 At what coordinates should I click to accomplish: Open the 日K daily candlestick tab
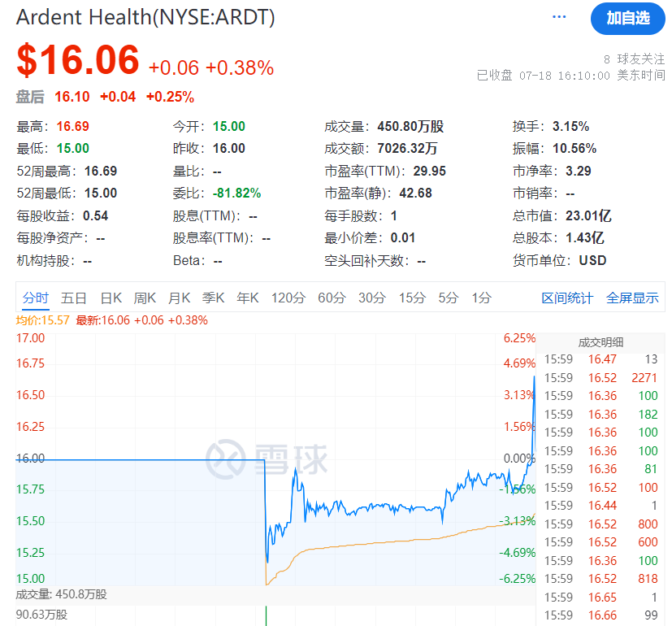pos(111,298)
